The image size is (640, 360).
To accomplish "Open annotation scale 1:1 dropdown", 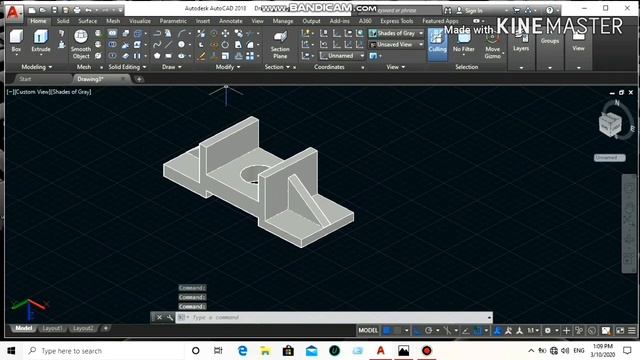I will click(533, 331).
